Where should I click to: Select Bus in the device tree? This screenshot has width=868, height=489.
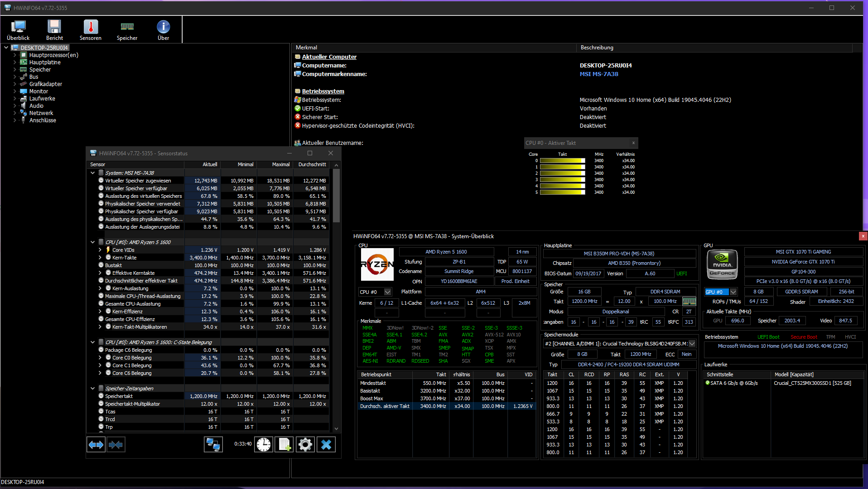tap(34, 77)
